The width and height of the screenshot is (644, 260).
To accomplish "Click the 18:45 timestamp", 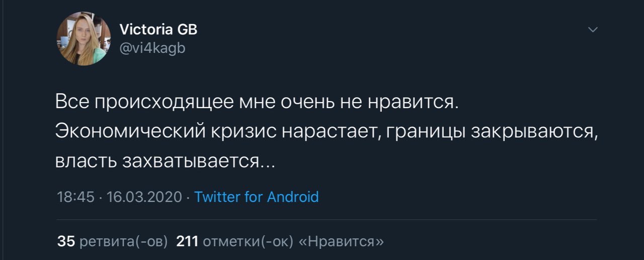I will click(x=76, y=197).
